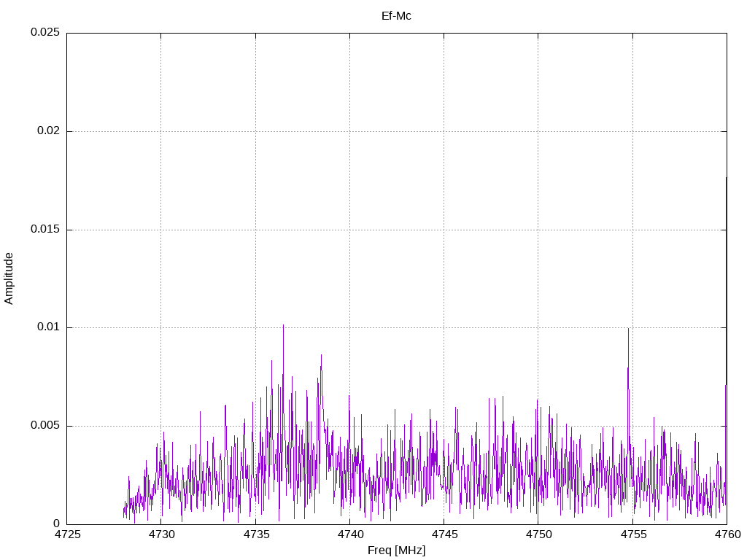This screenshot has width=747, height=560.
Task: Click the 4750 x-axis tick label
Action: 538,534
